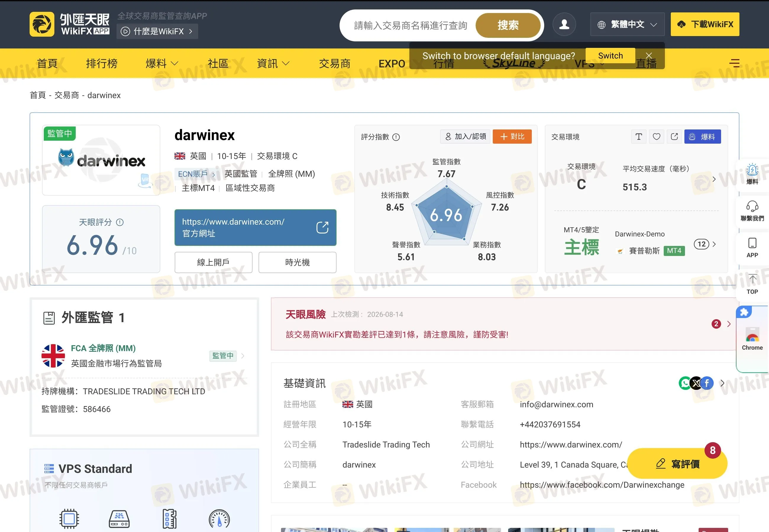Click the 交易商 breadcrumb link

[x=67, y=95]
